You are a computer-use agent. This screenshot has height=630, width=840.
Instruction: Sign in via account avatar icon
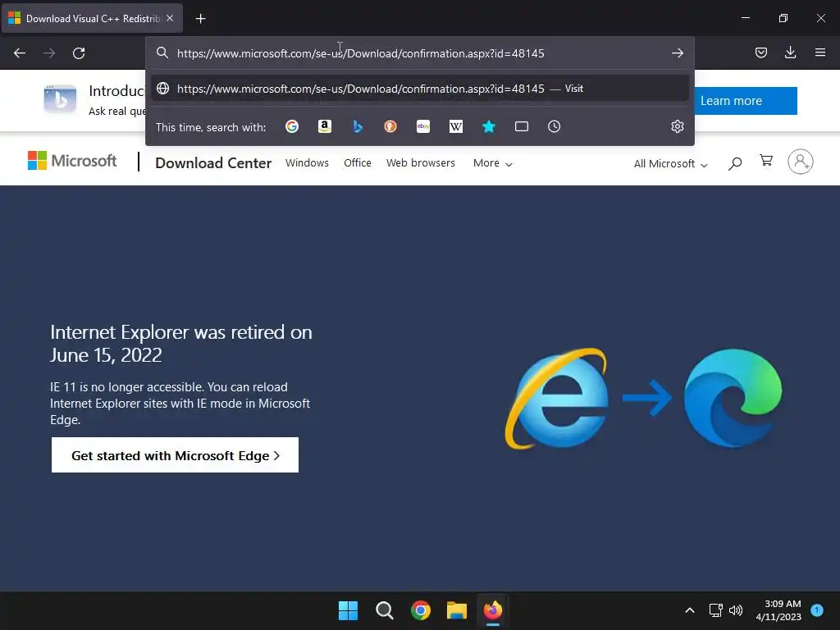point(801,162)
